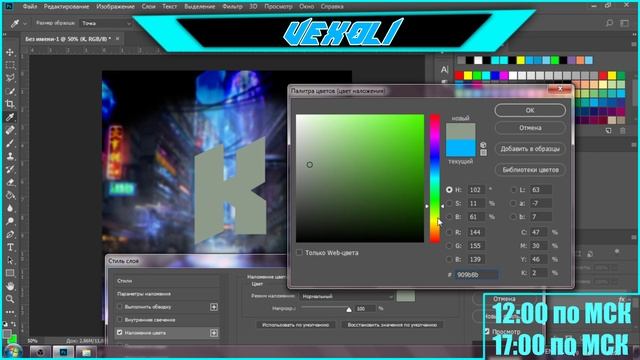This screenshot has height=360, width=640.
Task: Select the H hue radio button
Action: coord(449,190)
